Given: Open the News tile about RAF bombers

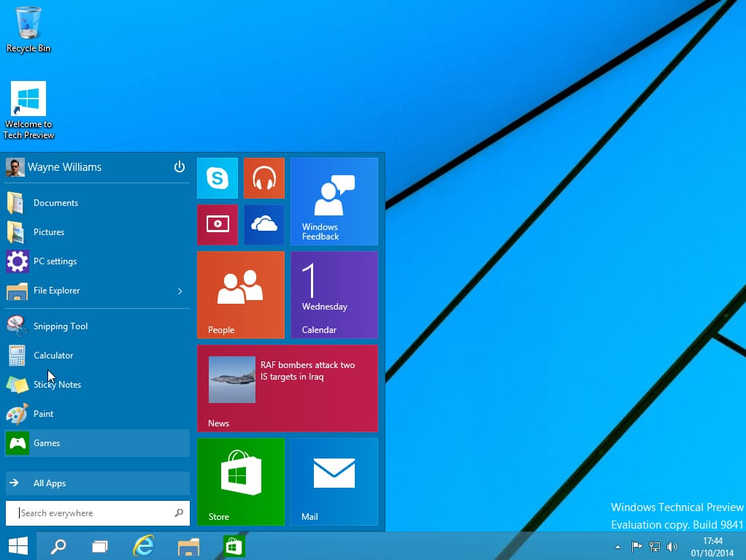Looking at the screenshot, I should pyautogui.click(x=288, y=388).
